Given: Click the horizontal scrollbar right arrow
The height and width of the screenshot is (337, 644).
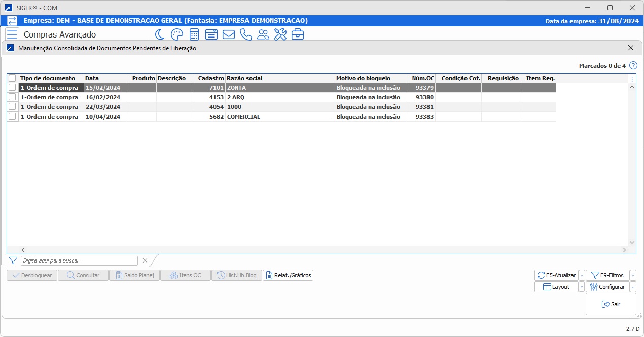Looking at the screenshot, I should pyautogui.click(x=624, y=250).
